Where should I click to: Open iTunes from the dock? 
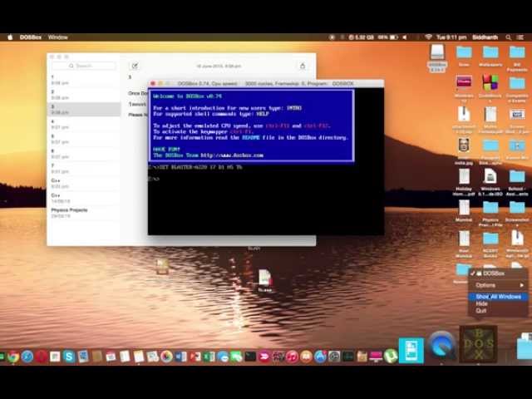292,357
